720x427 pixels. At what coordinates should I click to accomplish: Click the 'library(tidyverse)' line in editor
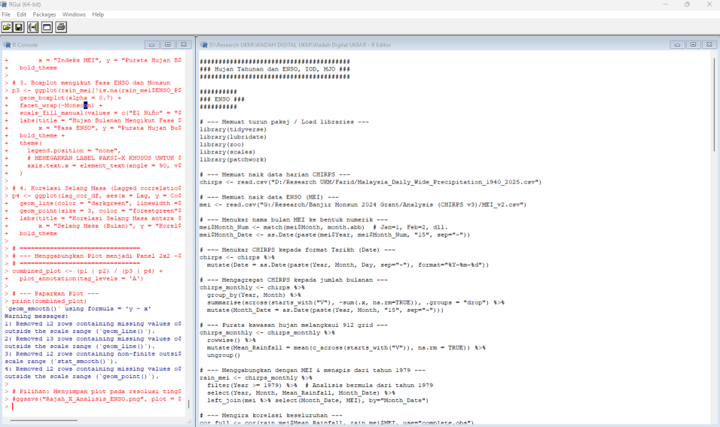233,129
